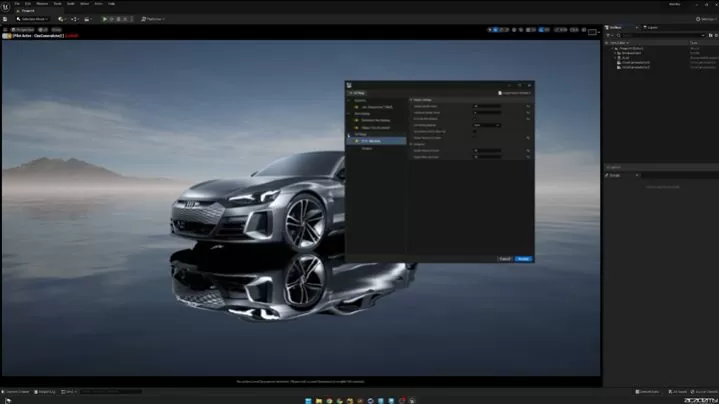The width and height of the screenshot is (719, 404).
Task: Select Output in the settings list
Action: pyautogui.click(x=367, y=148)
